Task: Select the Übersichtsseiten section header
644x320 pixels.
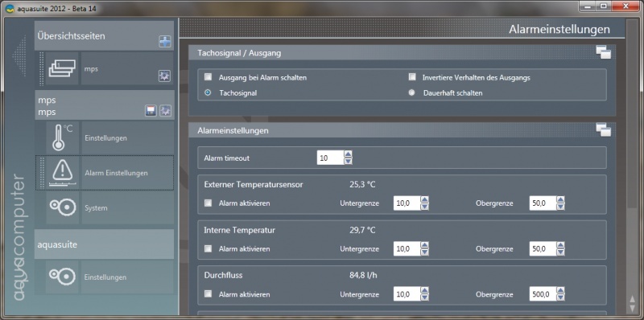Action: (105, 36)
